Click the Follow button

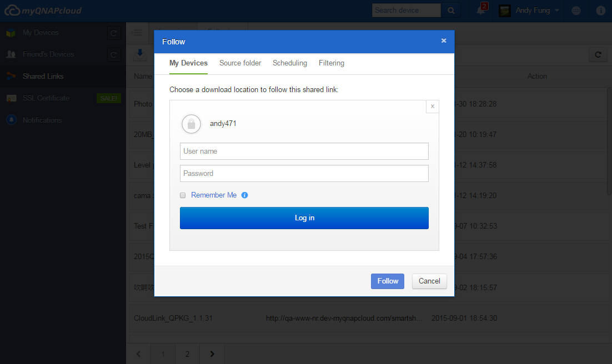(x=387, y=281)
